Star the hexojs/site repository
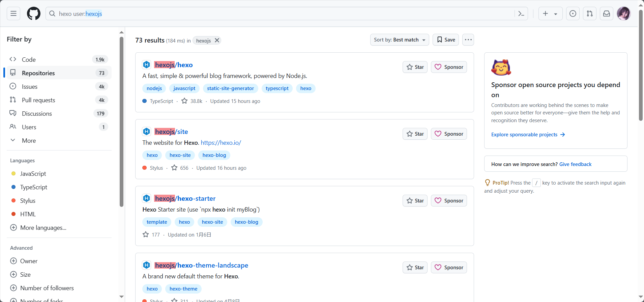 (x=415, y=134)
